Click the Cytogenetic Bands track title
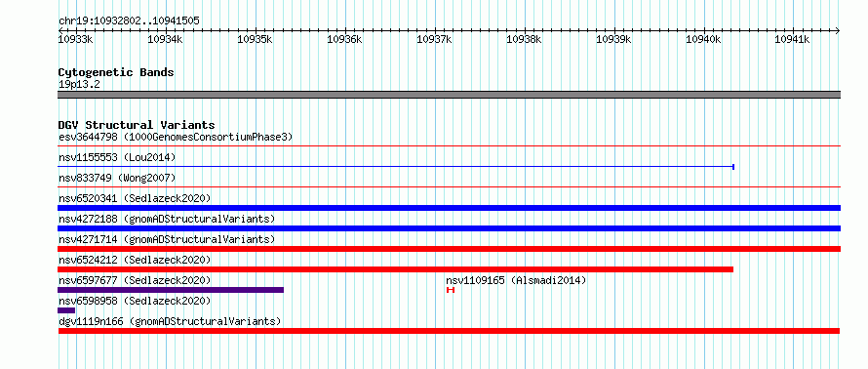 [x=116, y=72]
